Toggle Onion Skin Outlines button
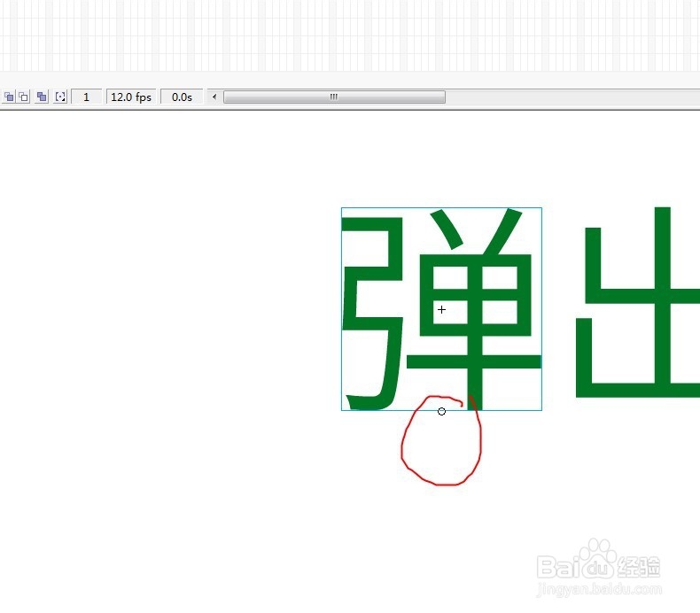 [x=24, y=97]
